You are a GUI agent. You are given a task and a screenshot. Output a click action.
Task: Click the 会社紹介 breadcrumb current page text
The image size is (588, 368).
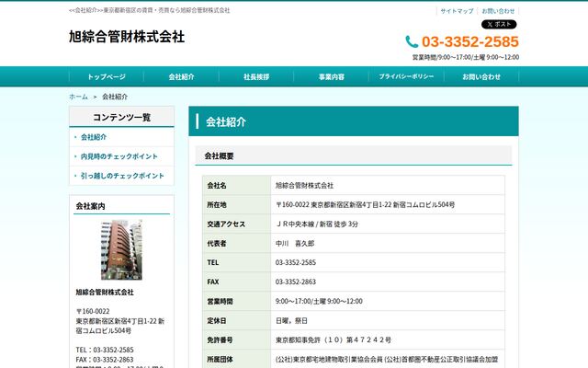point(115,97)
